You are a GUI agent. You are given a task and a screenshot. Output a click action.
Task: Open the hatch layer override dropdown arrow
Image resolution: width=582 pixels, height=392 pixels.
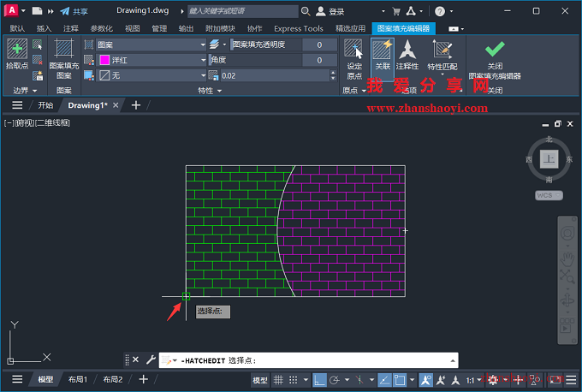tap(224, 45)
